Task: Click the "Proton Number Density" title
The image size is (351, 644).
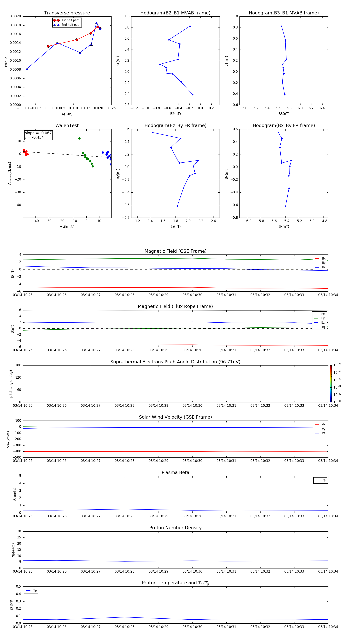Action: pos(175,528)
